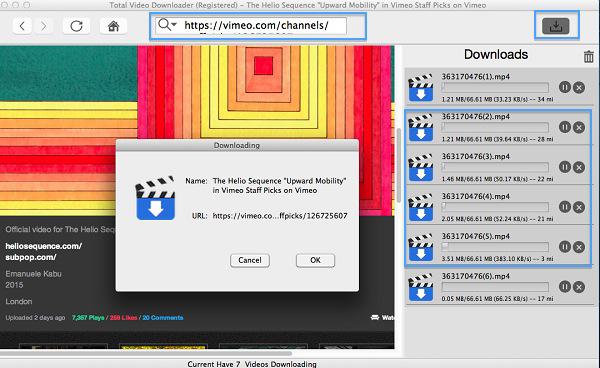Select the 363170476(5).mp4 video file icon
This screenshot has height=368, width=600.
[421, 248]
